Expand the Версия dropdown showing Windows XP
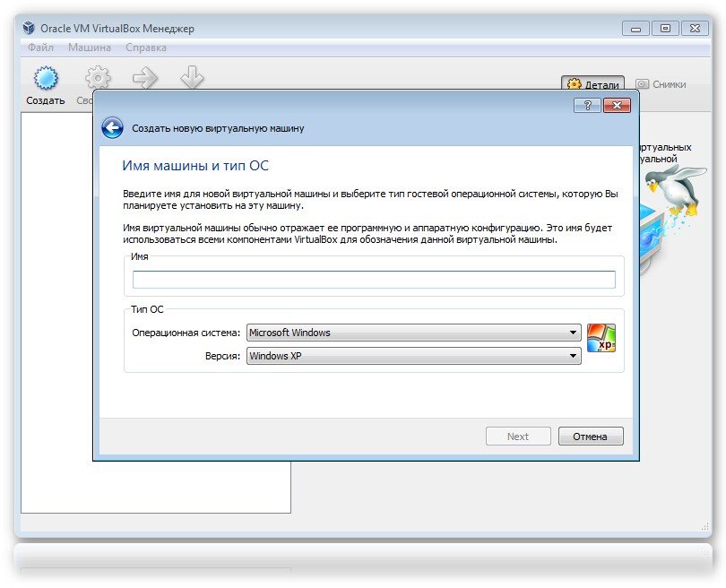 (x=413, y=356)
